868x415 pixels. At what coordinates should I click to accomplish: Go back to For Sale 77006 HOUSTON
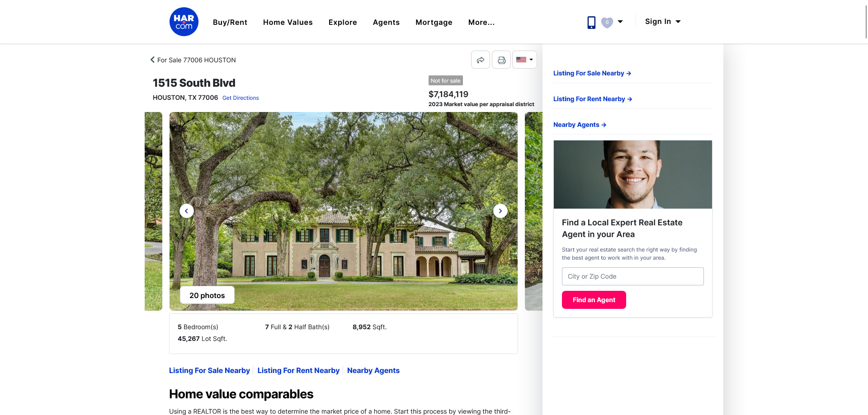pyautogui.click(x=193, y=60)
